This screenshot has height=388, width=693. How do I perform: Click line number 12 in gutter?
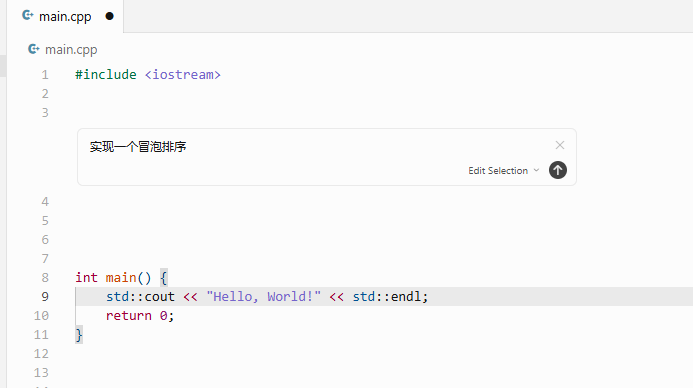(x=41, y=354)
